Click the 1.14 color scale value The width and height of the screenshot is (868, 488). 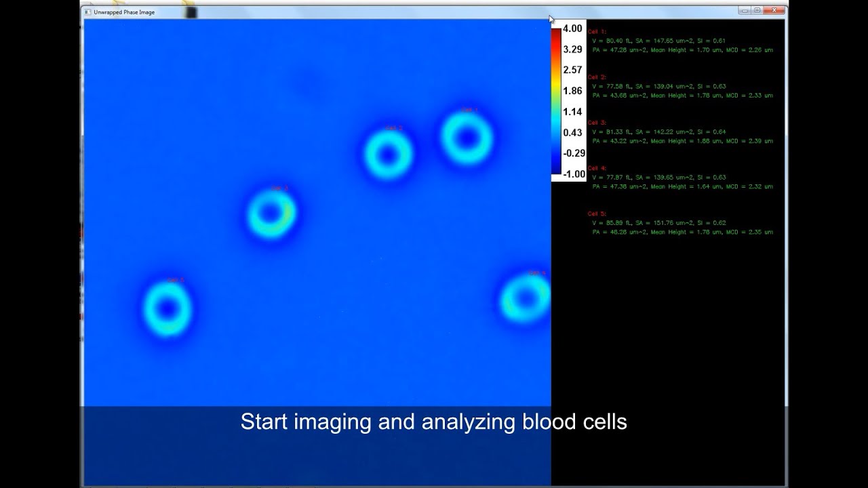coord(572,112)
